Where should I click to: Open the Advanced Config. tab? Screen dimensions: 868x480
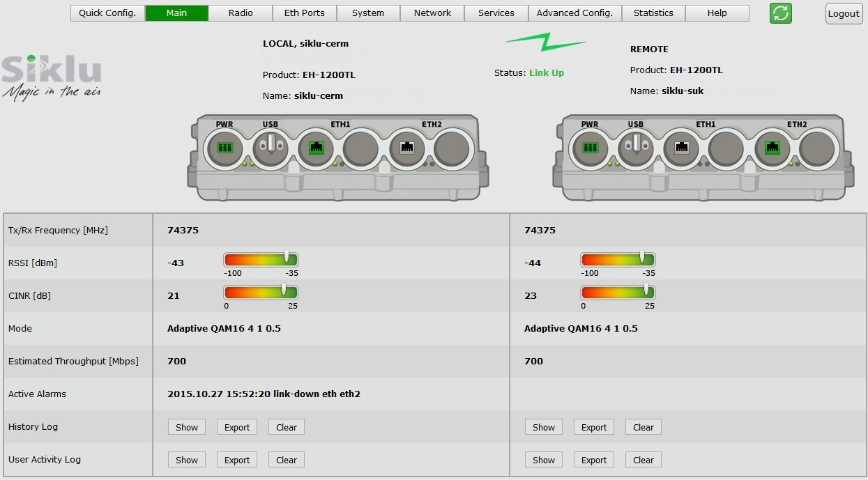point(574,13)
